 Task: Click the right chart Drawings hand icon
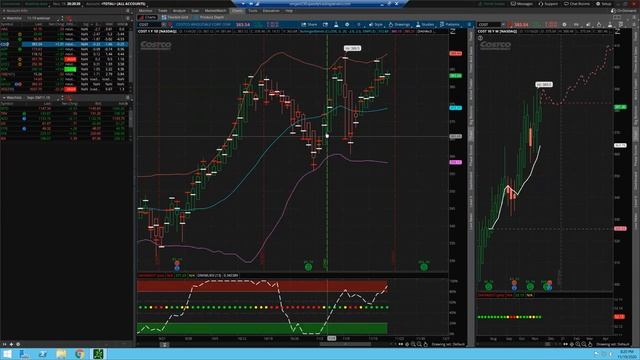tap(600, 24)
